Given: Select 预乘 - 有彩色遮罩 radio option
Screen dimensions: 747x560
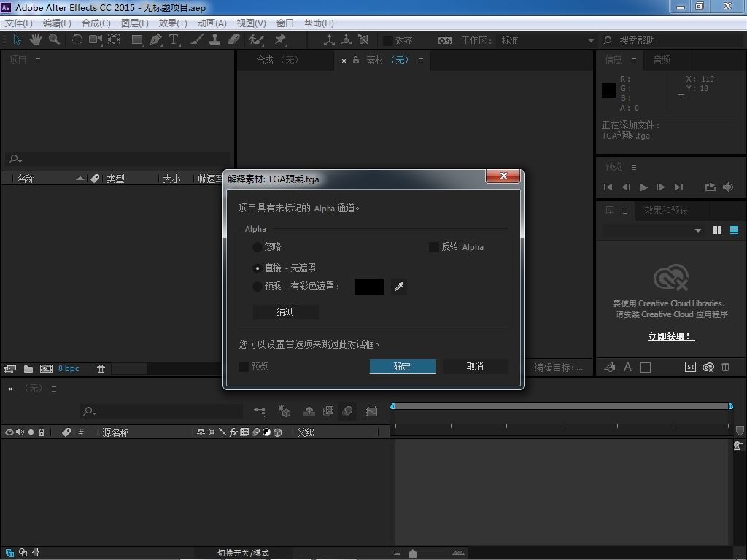Looking at the screenshot, I should [258, 286].
